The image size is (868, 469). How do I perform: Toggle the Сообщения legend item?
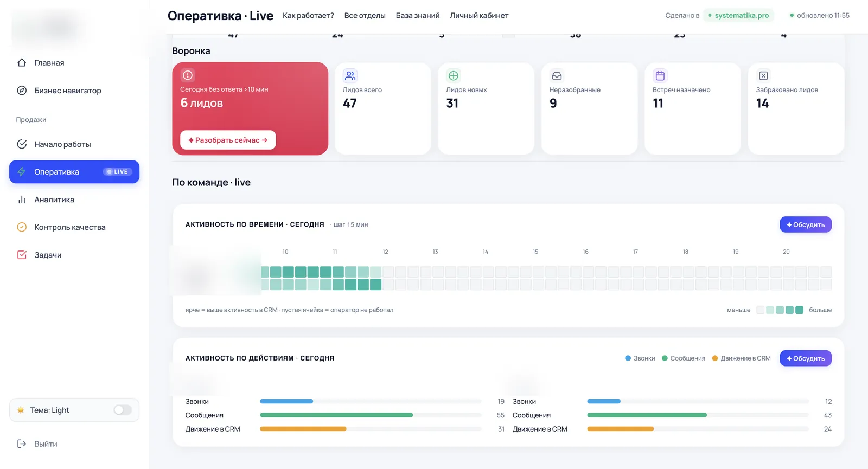click(x=684, y=358)
